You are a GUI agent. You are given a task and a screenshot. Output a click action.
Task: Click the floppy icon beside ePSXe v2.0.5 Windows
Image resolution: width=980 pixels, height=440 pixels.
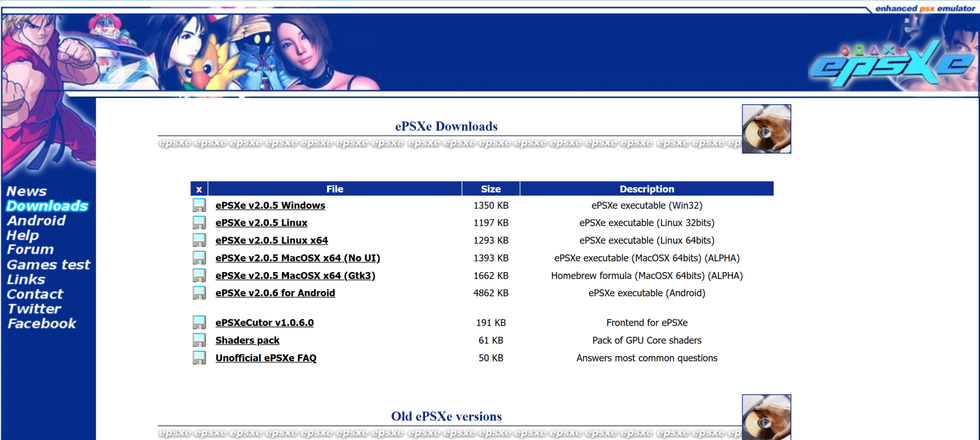point(199,205)
